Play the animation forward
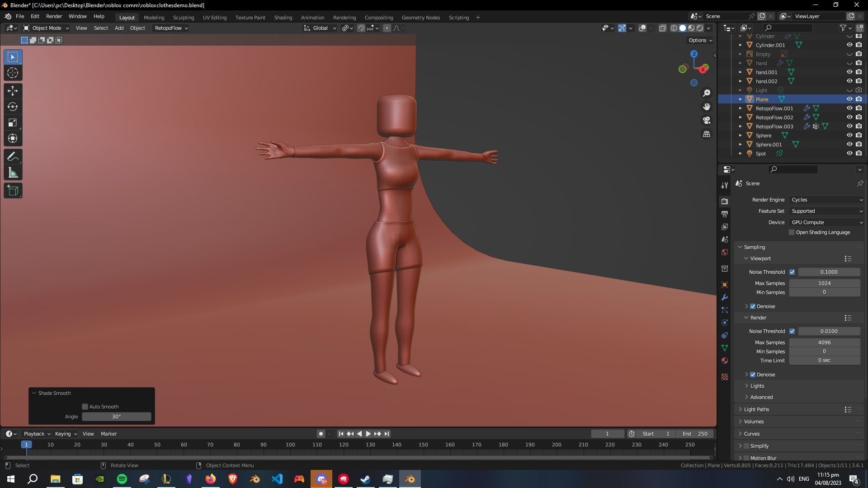The height and width of the screenshot is (488, 868). click(368, 434)
